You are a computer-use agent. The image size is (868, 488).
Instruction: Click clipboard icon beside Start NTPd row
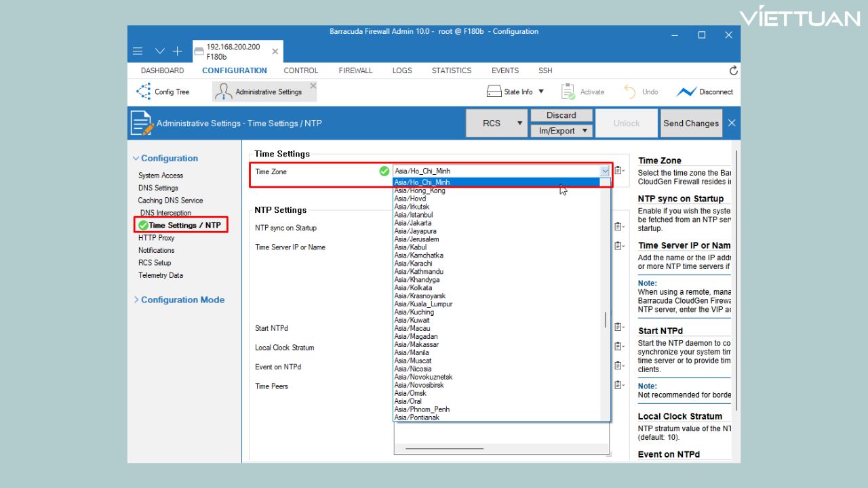tap(619, 327)
